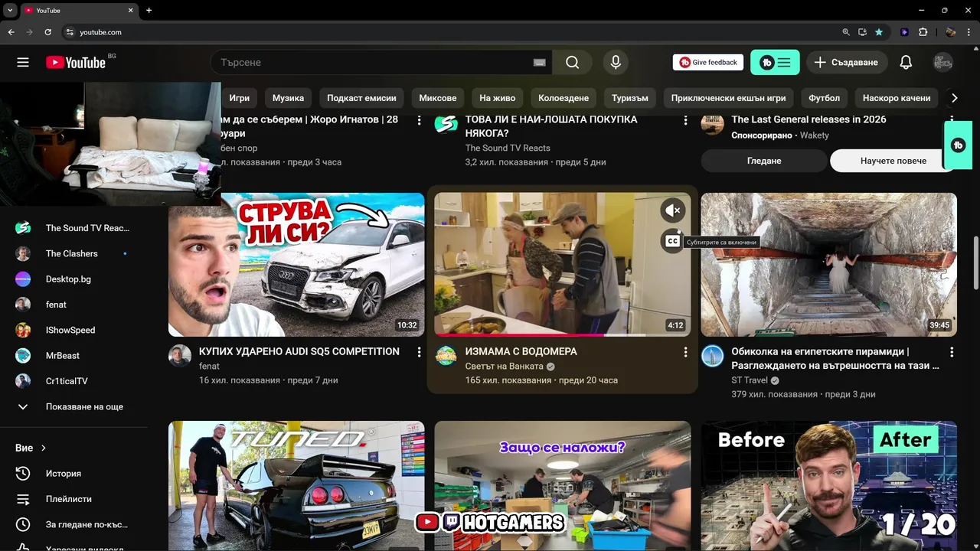
Task: Open the Egyptian pyramid tunnel thumbnail
Action: [x=828, y=265]
